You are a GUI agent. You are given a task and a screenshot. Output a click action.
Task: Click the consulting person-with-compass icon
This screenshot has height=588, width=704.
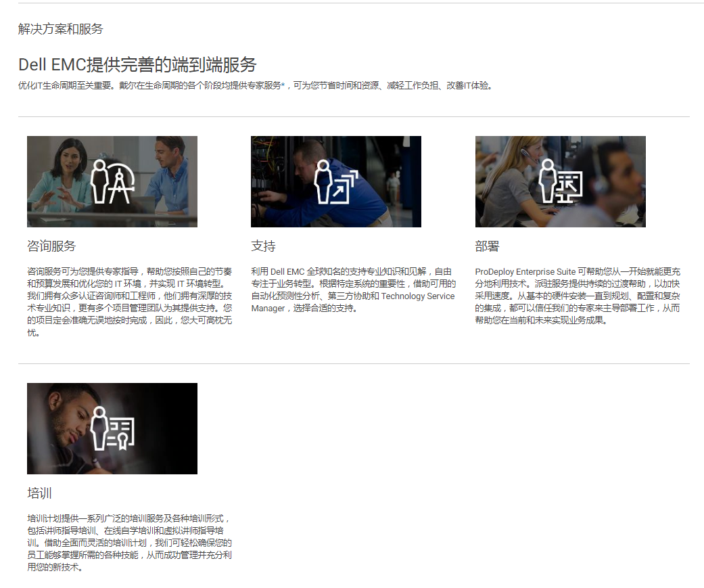coord(112,181)
